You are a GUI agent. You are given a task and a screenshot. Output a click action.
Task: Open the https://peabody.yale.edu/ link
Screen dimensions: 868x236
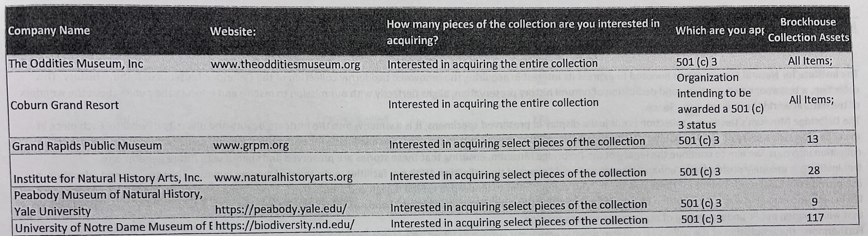[281, 209]
